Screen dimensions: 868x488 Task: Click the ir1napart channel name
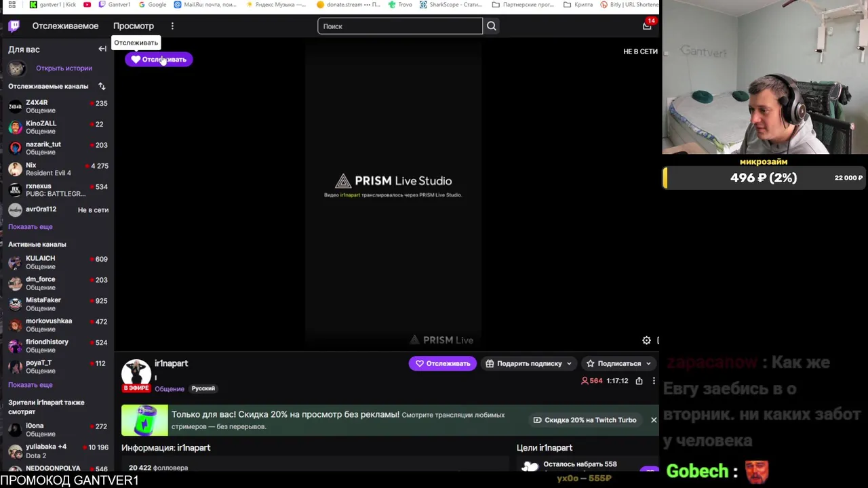(171, 363)
